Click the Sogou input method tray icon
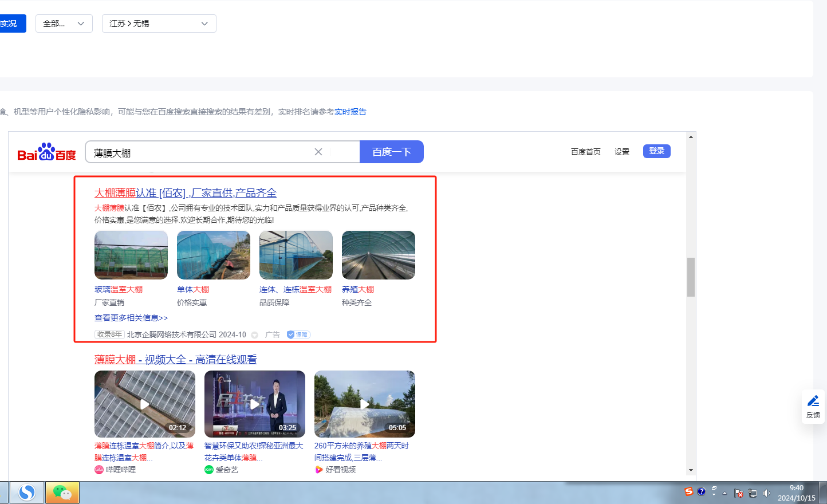This screenshot has width=827, height=504. pyautogui.click(x=689, y=491)
